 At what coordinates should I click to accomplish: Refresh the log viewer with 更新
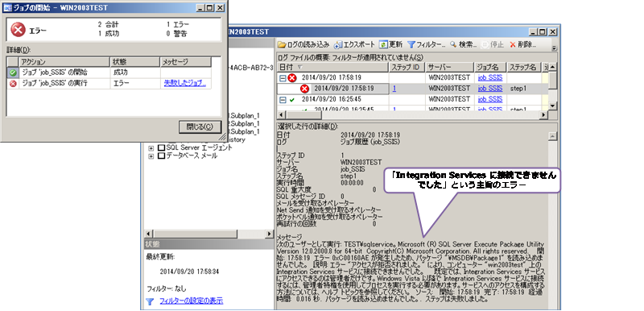tap(390, 44)
